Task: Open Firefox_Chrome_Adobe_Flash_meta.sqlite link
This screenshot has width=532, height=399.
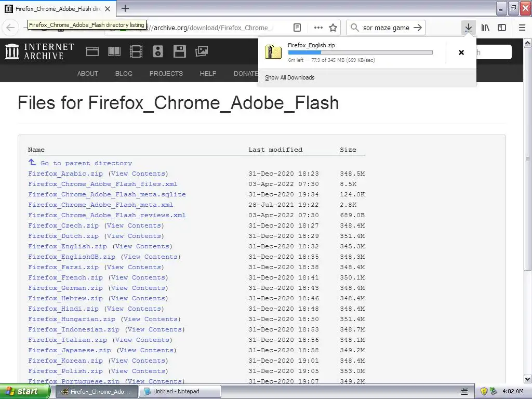Action: (x=107, y=194)
